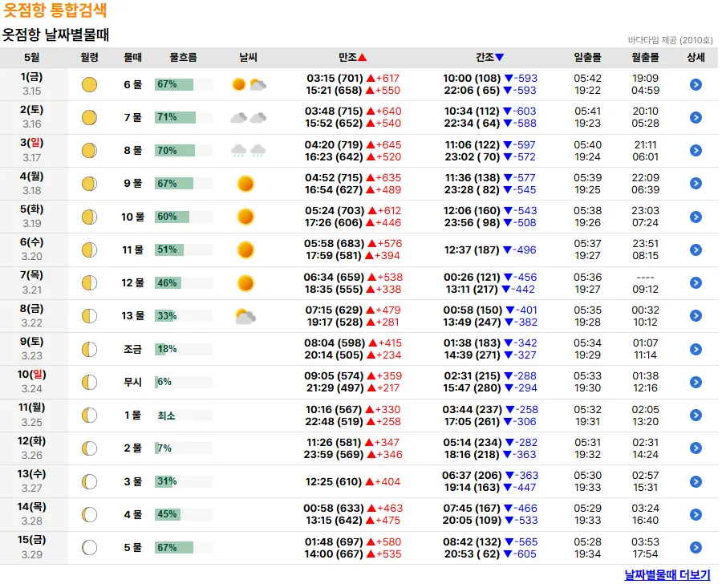Viewport: 722px width, 588px height.
Task: Click the 조금 tide label for 9(토)
Action: [x=132, y=349]
